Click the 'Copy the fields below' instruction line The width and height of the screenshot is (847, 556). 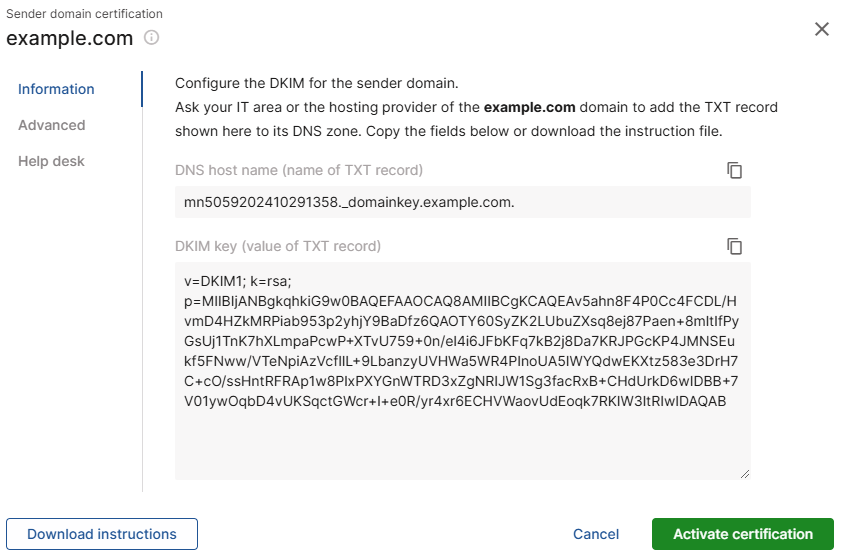click(x=448, y=131)
